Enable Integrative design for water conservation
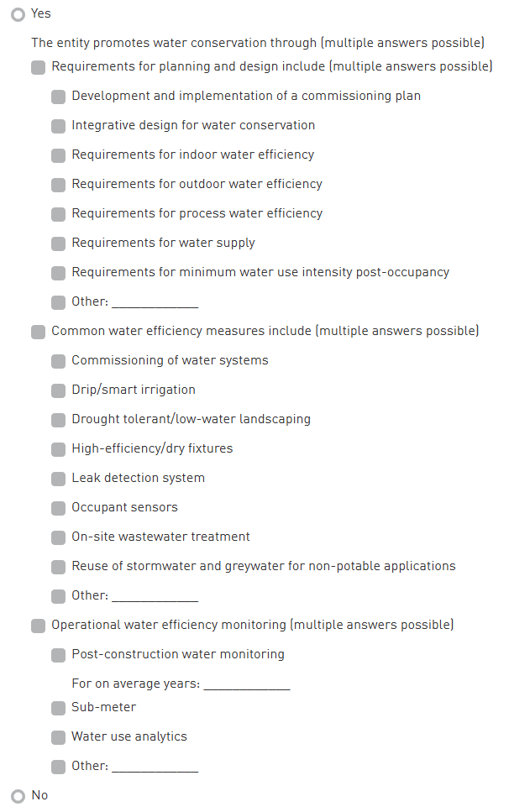Image resolution: width=509 pixels, height=812 pixels. pos(58,126)
